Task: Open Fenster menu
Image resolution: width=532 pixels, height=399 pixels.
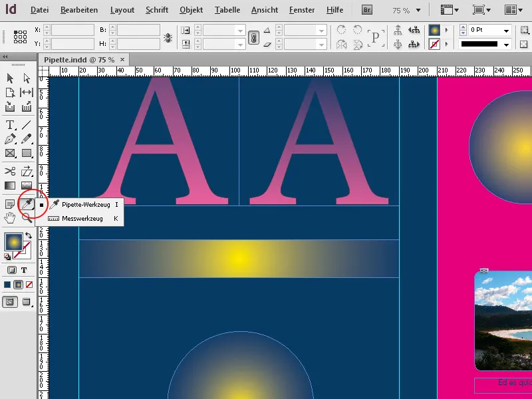Action: coord(302,10)
